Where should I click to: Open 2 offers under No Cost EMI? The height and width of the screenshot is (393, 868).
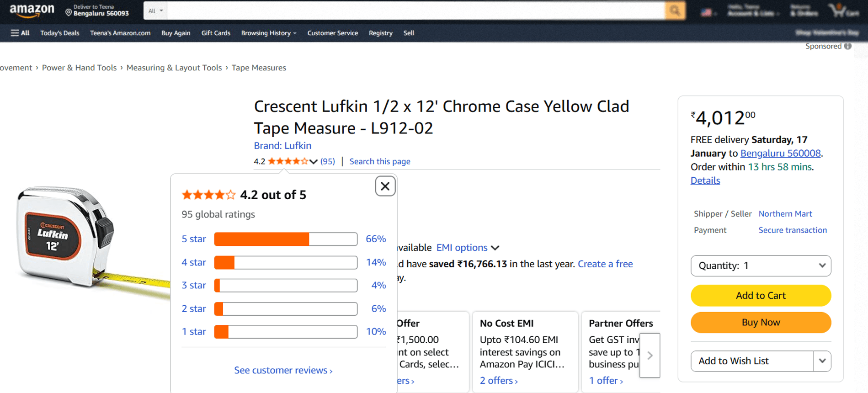499,381
